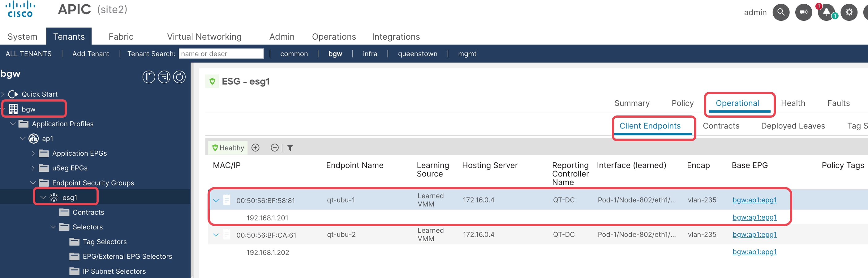868x278 pixels.
Task: Open the search magnifier icon
Action: click(x=781, y=12)
